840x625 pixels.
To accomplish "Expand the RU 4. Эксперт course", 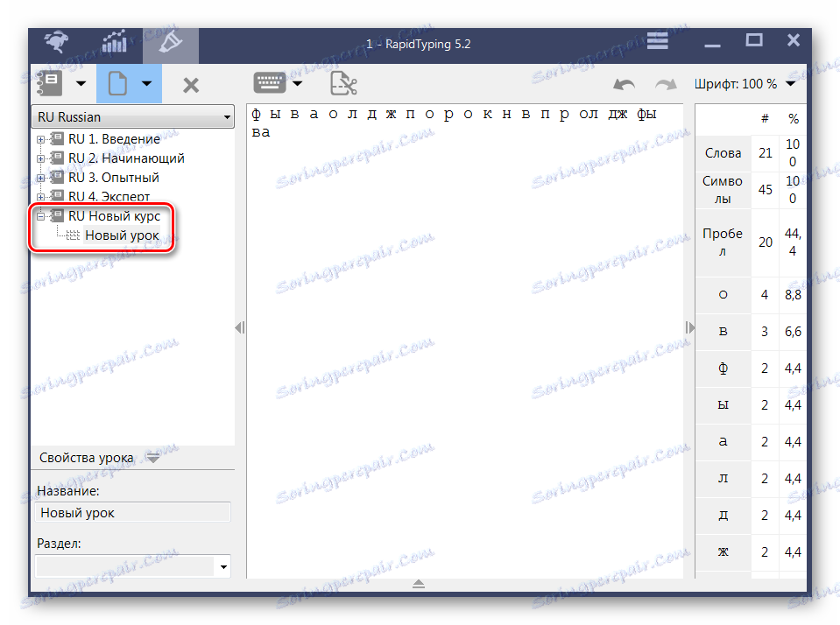I will (x=40, y=197).
